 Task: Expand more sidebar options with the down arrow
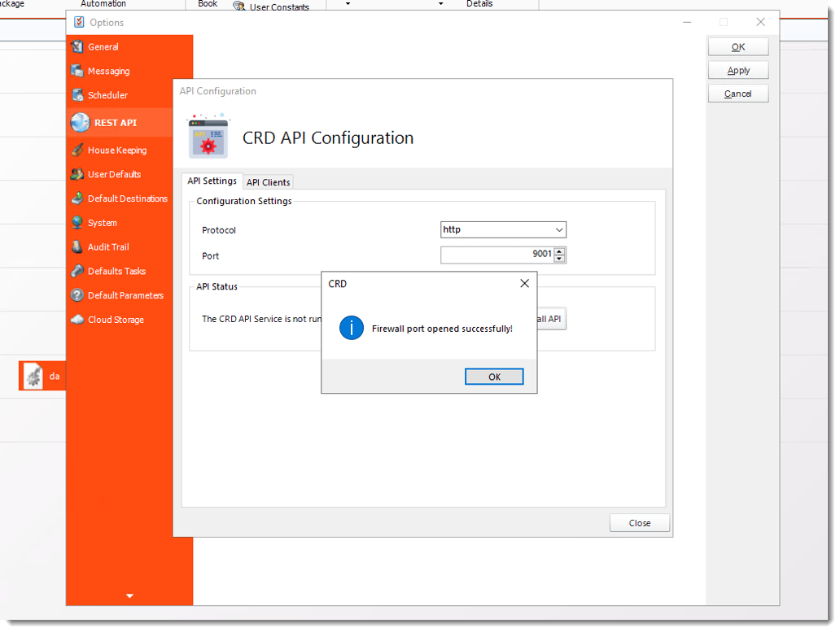[x=129, y=595]
